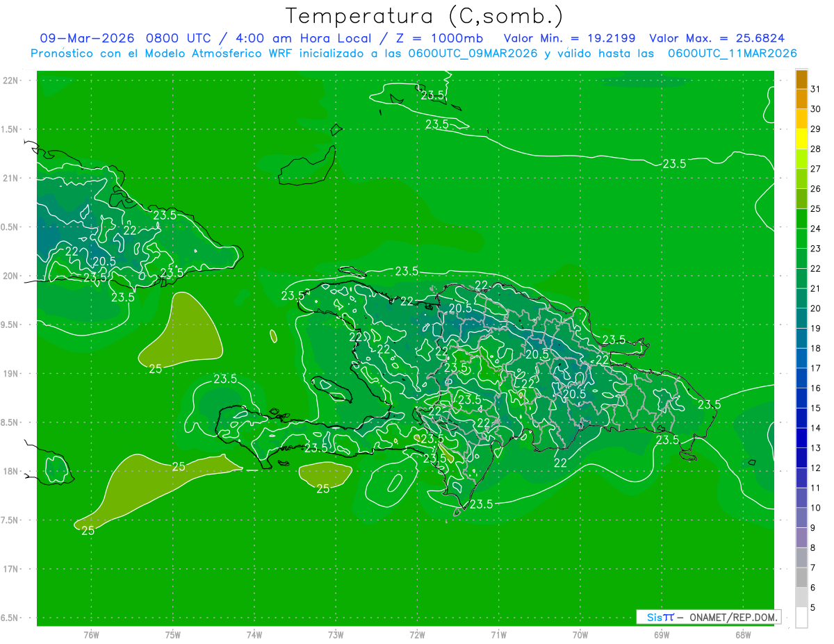The height and width of the screenshot is (644, 834).
Task: Click the '13' colorbar label
Action: coord(815,447)
